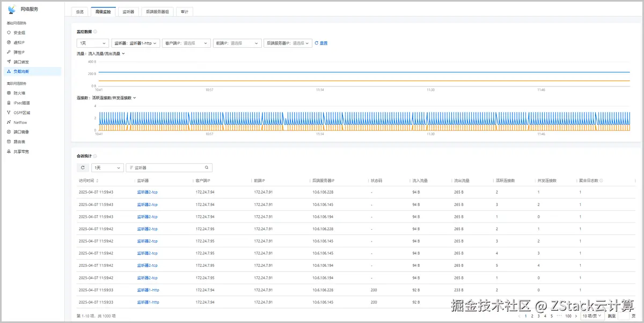Click the IPsec隧道 lock icon

[x=9, y=102]
